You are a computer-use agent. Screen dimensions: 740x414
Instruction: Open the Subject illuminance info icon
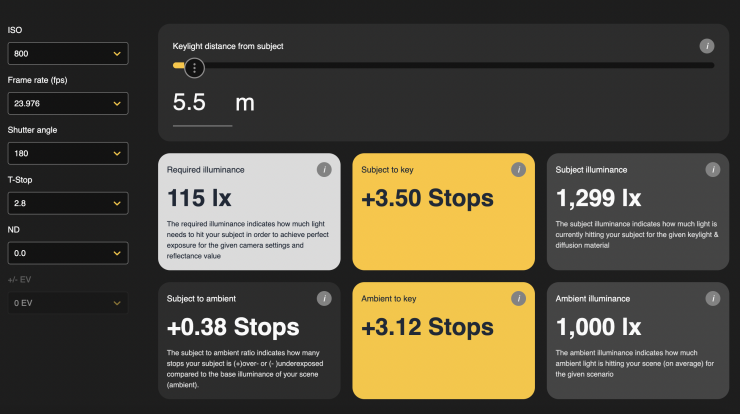pos(711,170)
